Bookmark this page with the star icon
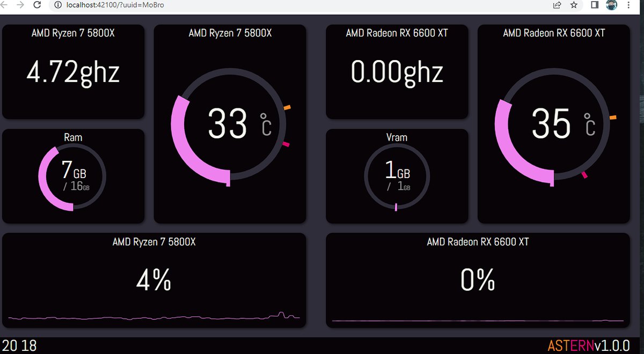Screen dimensions: 644x354 (574, 5)
